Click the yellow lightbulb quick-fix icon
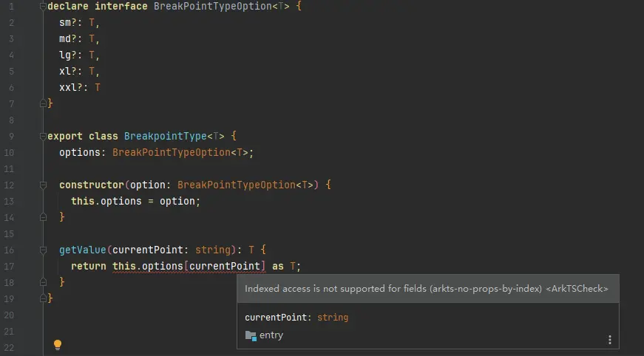Screen dimensions: 644x356 pyautogui.click(x=58, y=344)
